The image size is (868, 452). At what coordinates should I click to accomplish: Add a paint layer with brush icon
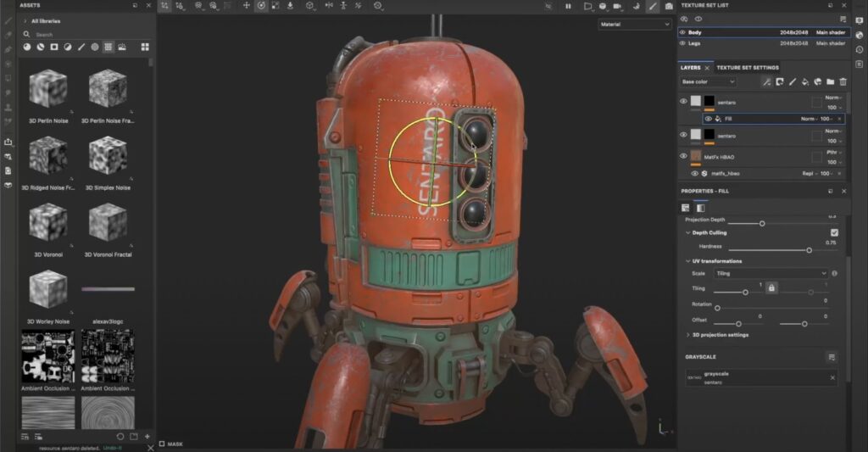[x=793, y=82]
